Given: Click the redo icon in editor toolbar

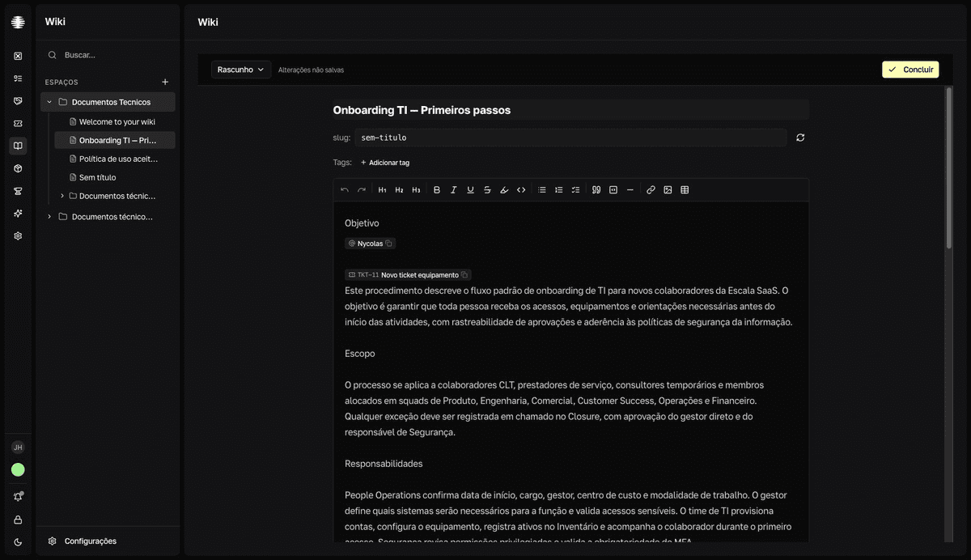Looking at the screenshot, I should coord(362,190).
